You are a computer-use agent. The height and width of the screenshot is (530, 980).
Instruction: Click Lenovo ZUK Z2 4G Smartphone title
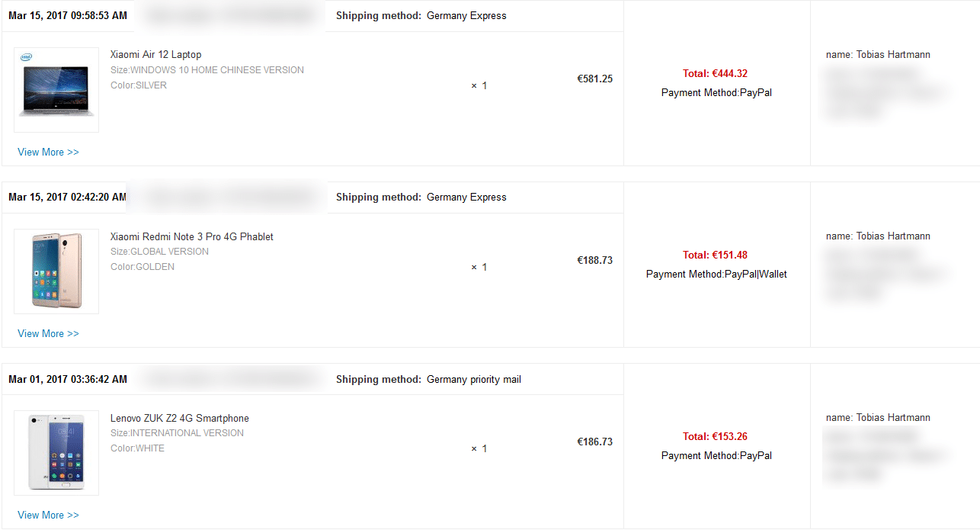(x=180, y=419)
